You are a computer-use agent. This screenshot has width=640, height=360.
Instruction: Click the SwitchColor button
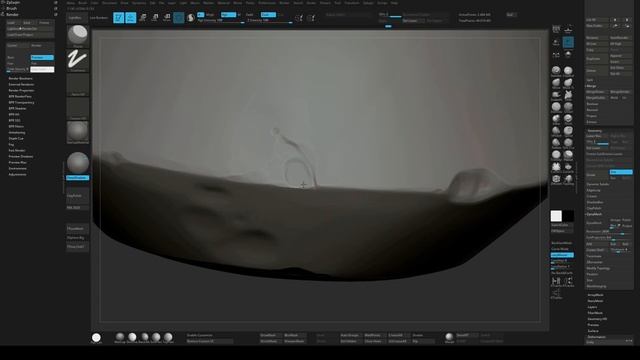[562, 225]
